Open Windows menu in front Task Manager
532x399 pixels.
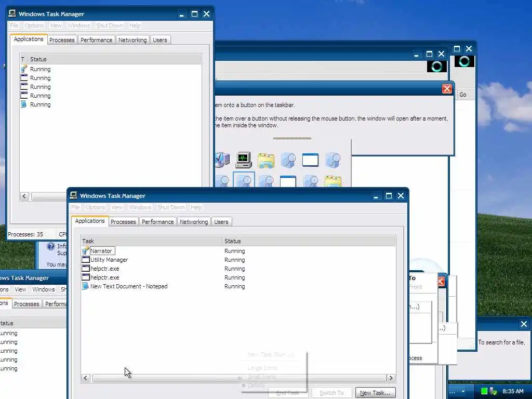click(140, 207)
